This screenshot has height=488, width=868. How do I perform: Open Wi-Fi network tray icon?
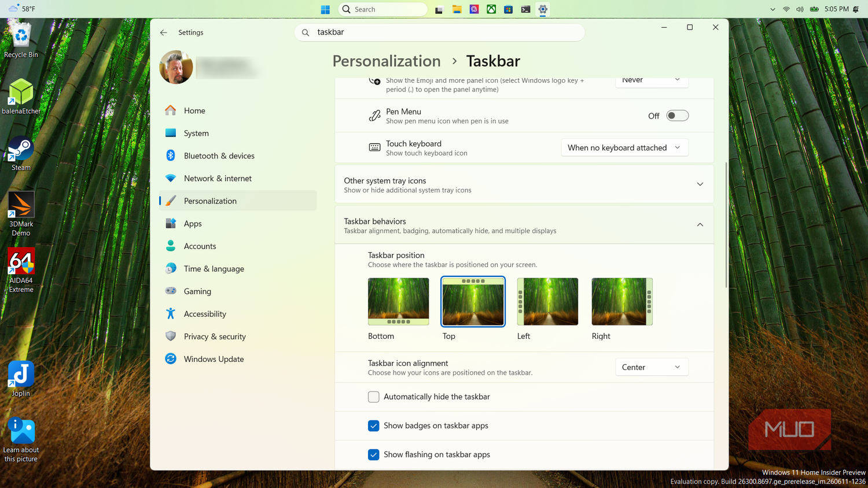[x=786, y=9]
